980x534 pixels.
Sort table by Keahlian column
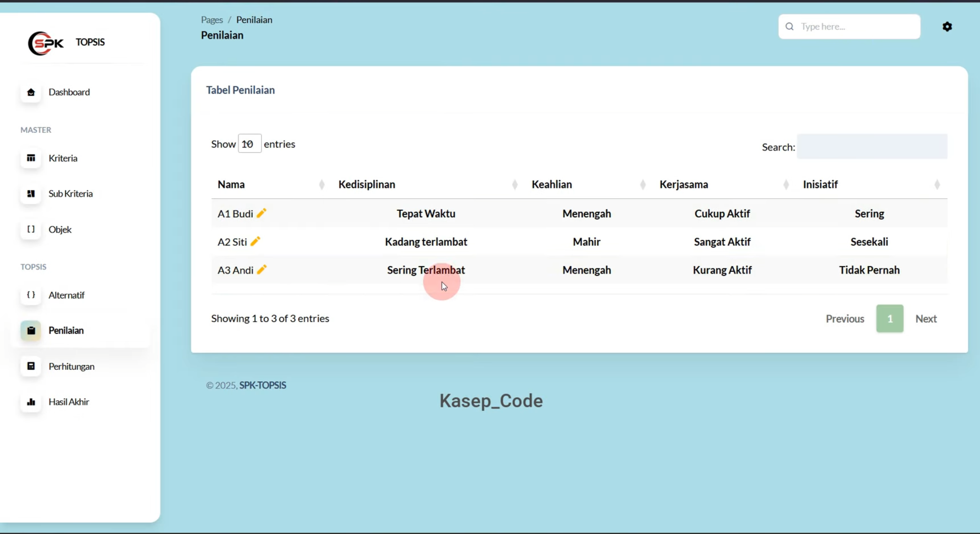pos(589,184)
